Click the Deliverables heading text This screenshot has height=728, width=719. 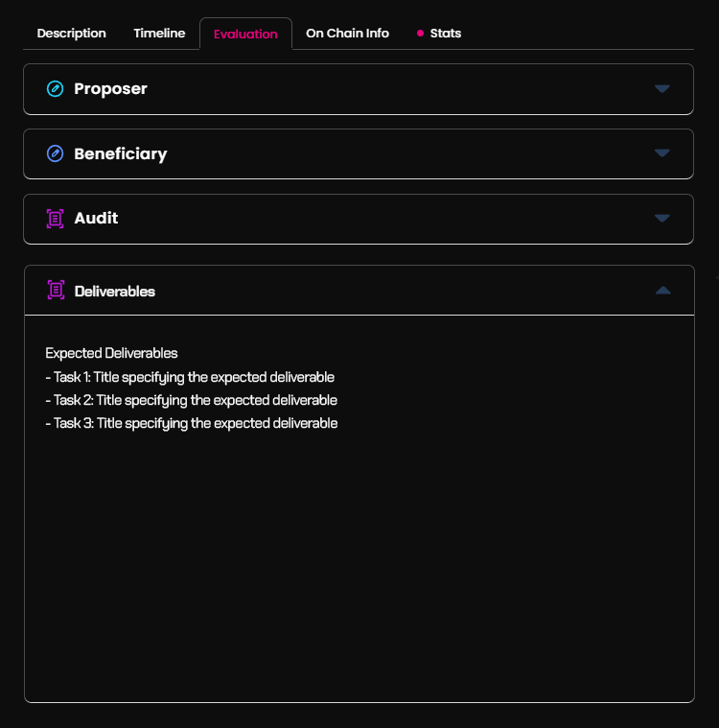pyautogui.click(x=115, y=292)
